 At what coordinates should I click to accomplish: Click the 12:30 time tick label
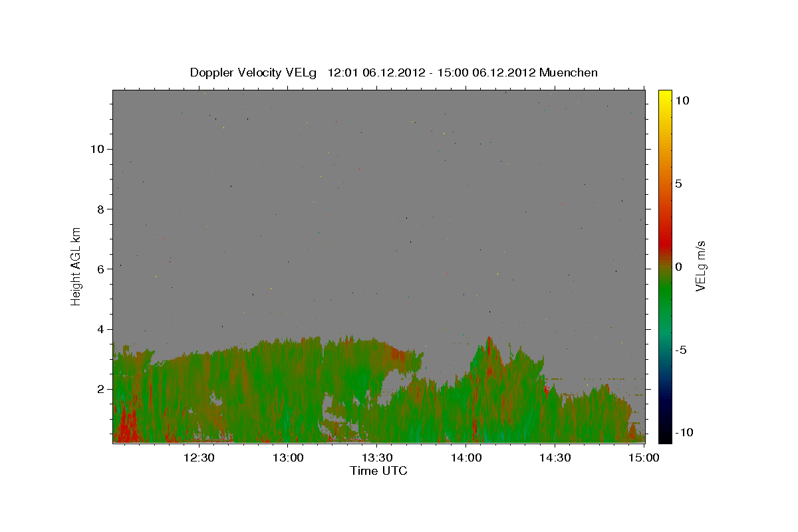199,458
